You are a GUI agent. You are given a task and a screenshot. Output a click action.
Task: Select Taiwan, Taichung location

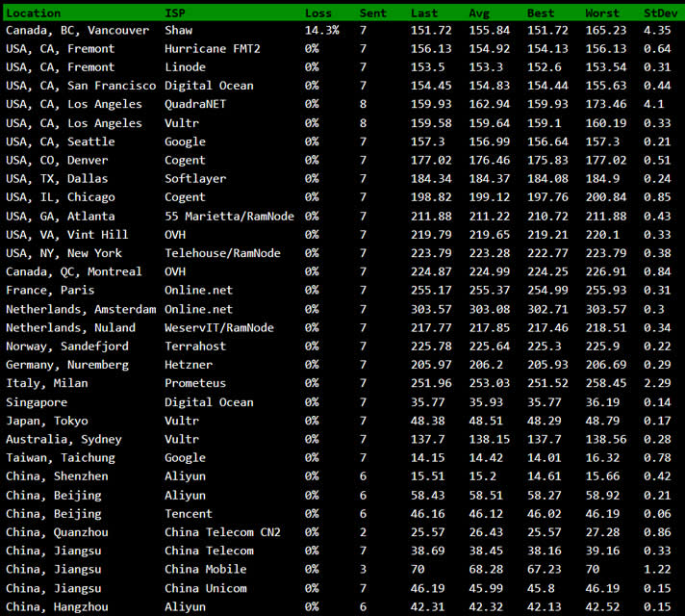(61, 458)
